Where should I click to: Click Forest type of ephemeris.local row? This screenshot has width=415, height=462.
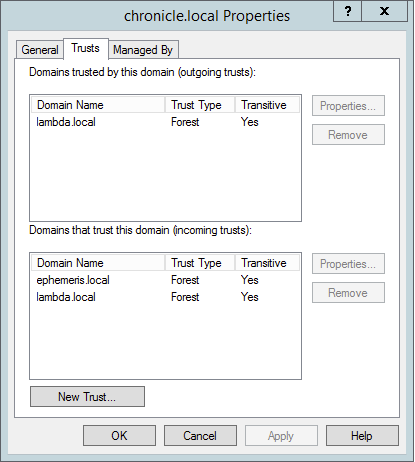[185, 280]
